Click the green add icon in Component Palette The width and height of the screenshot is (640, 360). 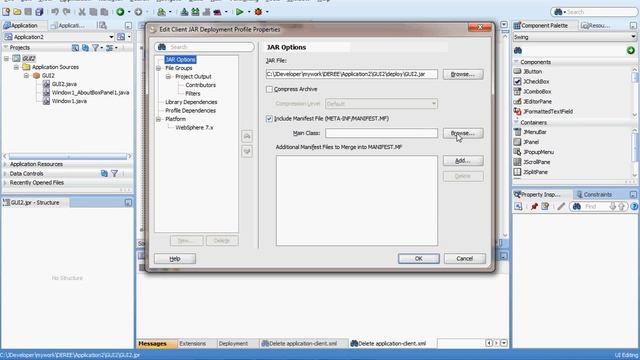pos(631,50)
